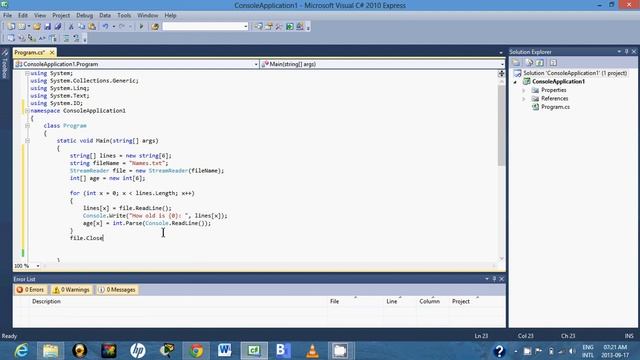
Task: Click Show All Files in Solution Explorer
Action: pyautogui.click(x=529, y=62)
